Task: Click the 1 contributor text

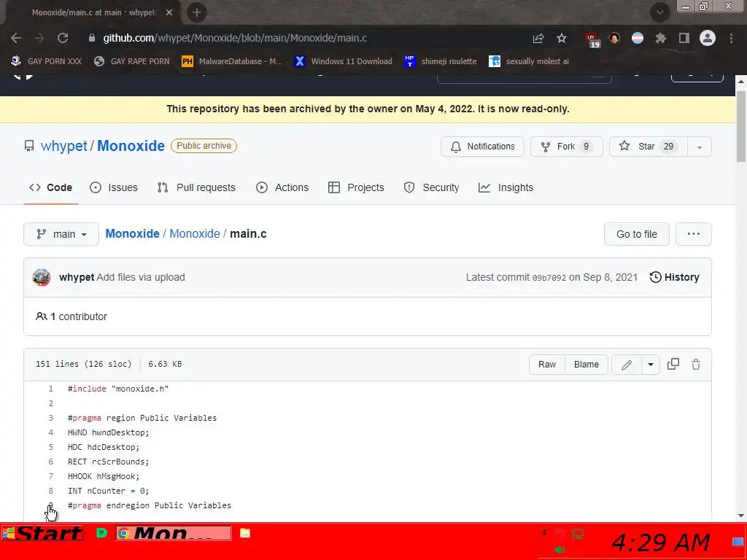Action: [x=71, y=316]
